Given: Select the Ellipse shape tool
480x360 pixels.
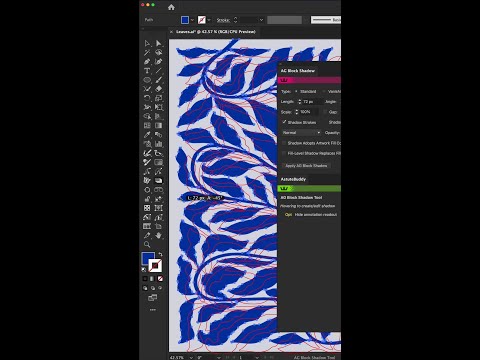Looking at the screenshot, I should (x=147, y=80).
